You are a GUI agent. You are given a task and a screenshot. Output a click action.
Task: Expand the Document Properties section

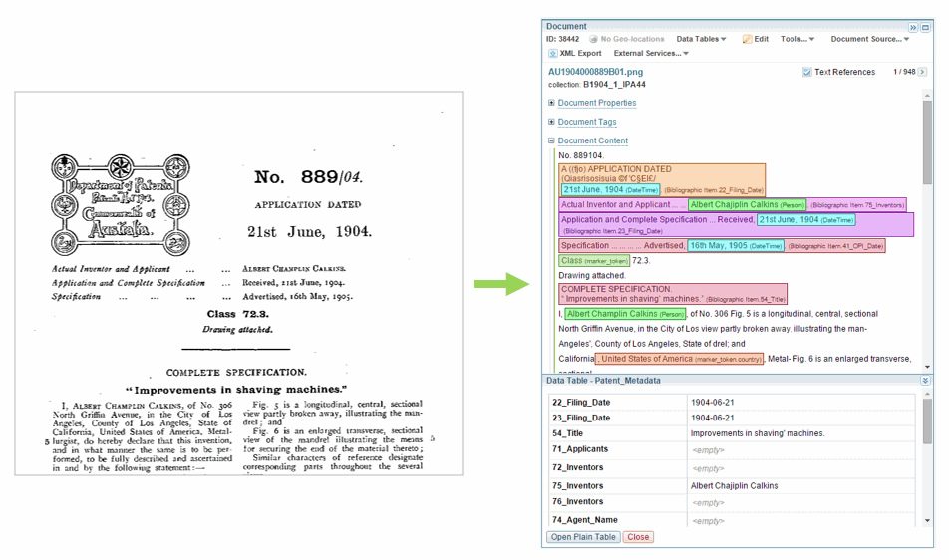coord(551,103)
